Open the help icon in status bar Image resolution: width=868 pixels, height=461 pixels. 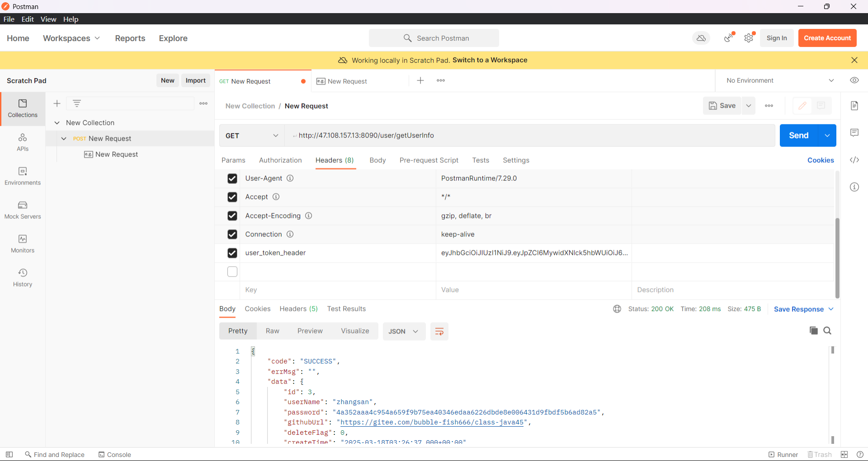(x=860, y=454)
